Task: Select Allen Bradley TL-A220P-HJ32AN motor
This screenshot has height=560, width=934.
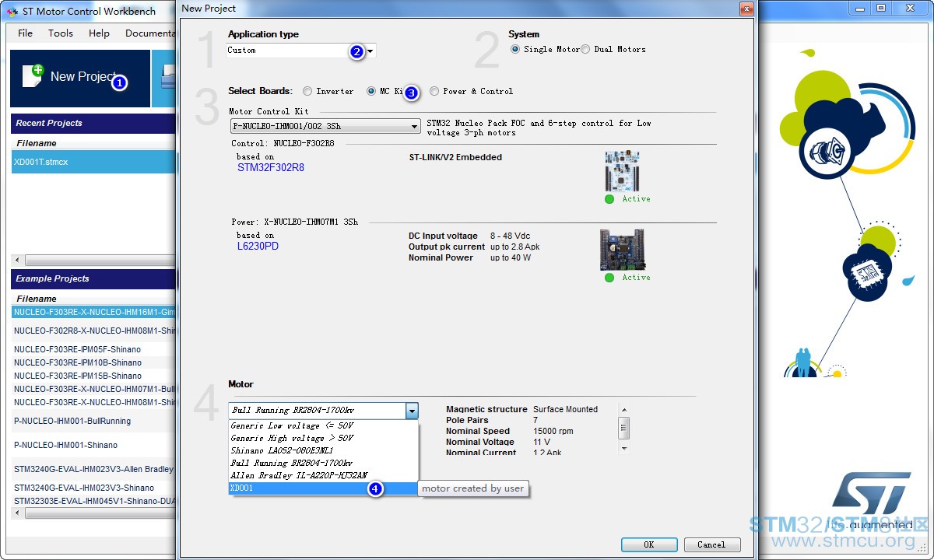Action: point(323,476)
